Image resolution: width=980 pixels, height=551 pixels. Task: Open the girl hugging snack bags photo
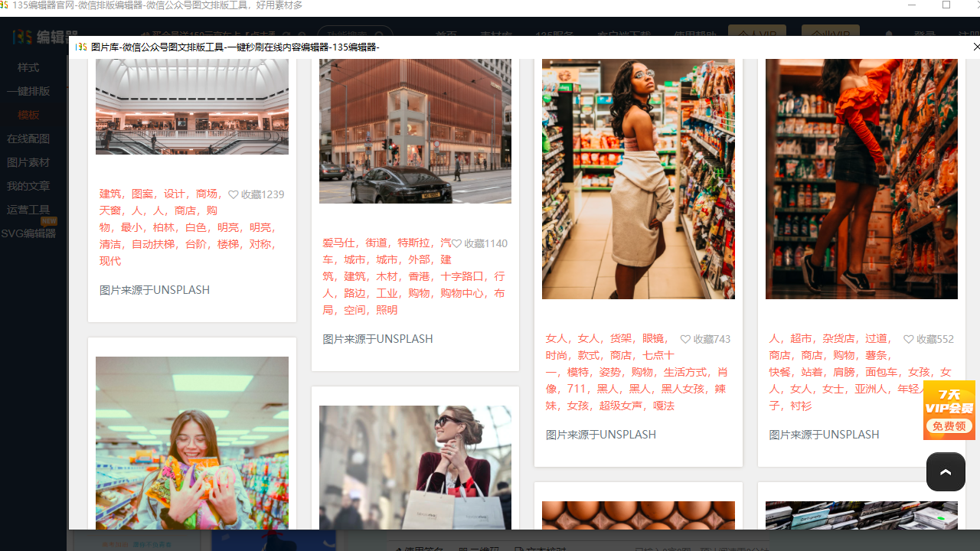coord(192,442)
